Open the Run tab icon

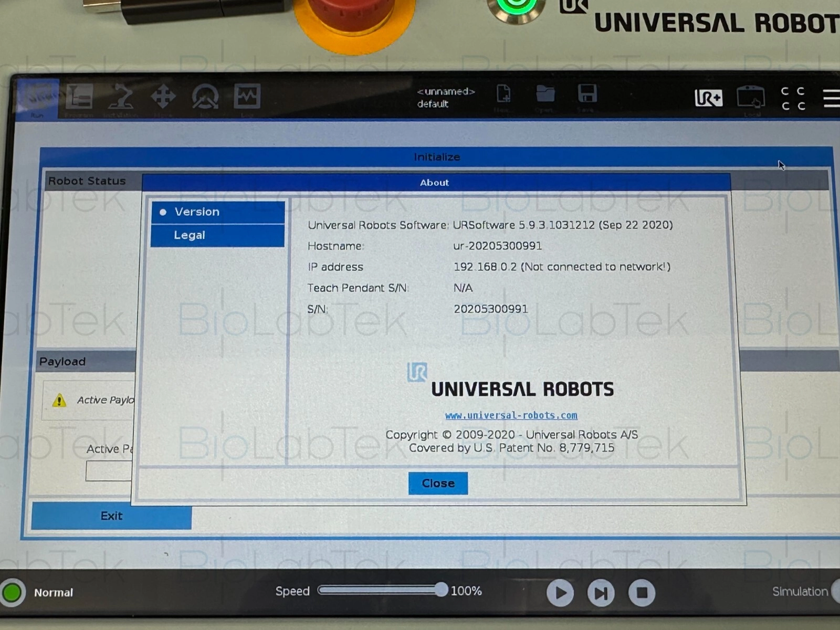tap(37, 99)
